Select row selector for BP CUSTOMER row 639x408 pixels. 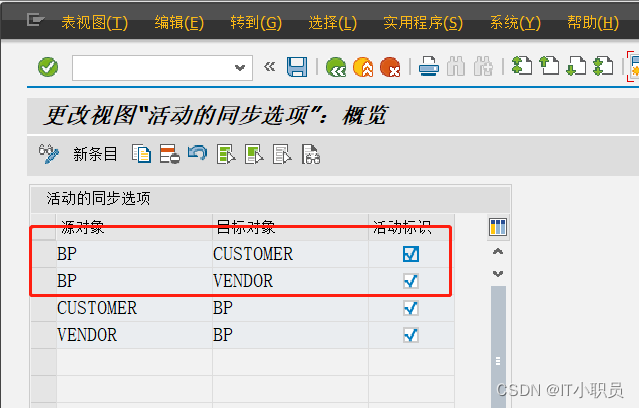pyautogui.click(x=44, y=254)
